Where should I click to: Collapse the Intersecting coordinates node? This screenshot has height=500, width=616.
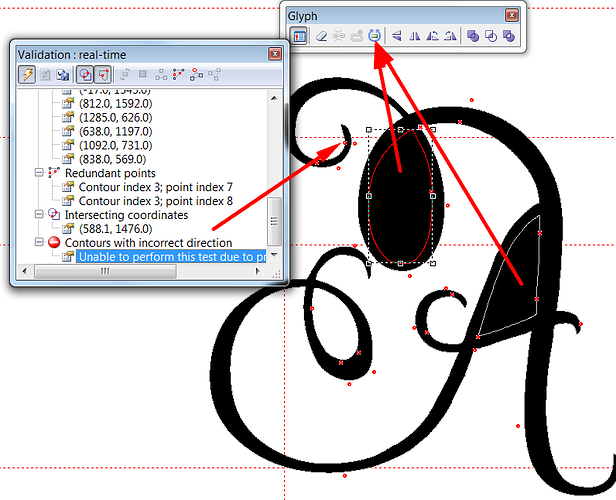pos(39,214)
